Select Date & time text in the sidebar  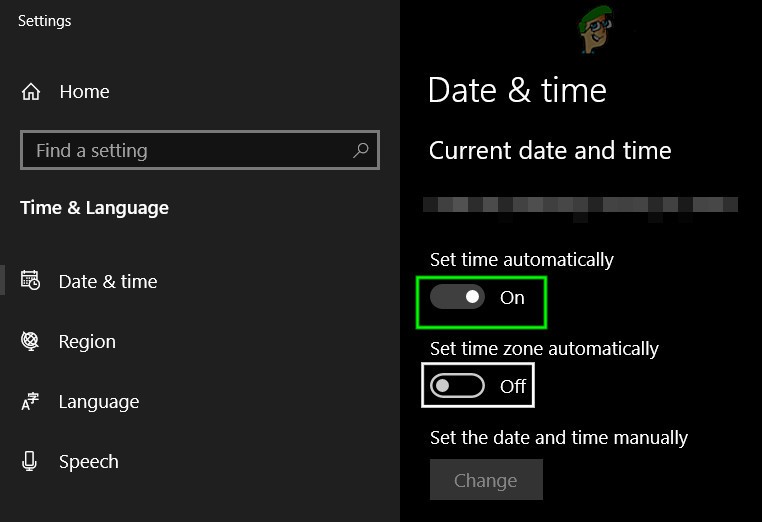pos(108,282)
